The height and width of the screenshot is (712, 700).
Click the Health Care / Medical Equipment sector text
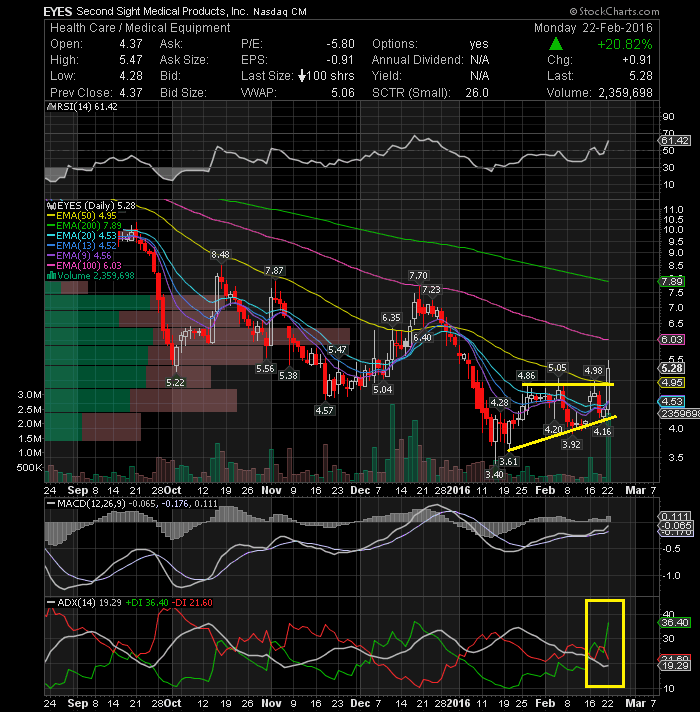pos(140,28)
